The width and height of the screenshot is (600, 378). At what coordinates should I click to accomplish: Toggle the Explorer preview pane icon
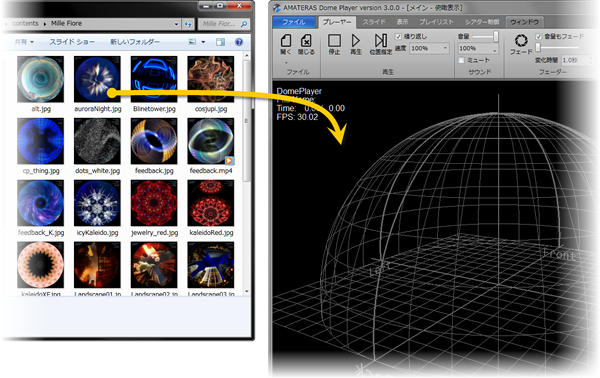point(220,42)
